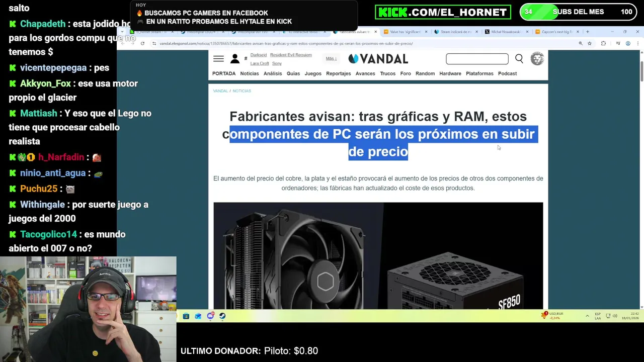Follow the Lara Croft trending link
The width and height of the screenshot is (644, 362).
pos(260,63)
